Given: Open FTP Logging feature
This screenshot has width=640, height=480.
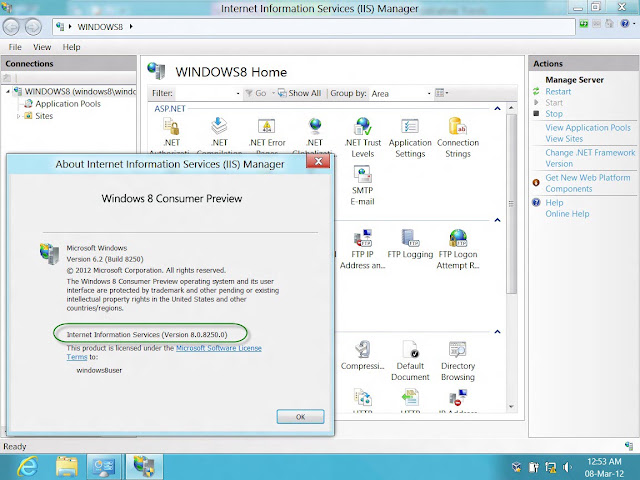Looking at the screenshot, I should click(x=410, y=244).
